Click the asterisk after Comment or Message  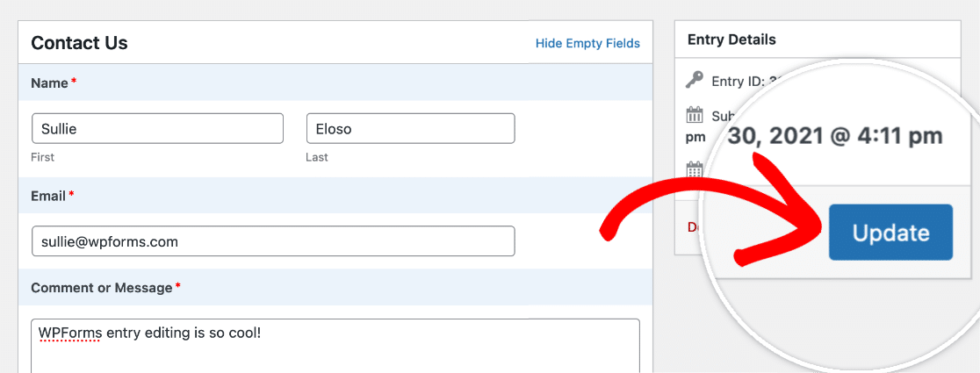coord(178,287)
